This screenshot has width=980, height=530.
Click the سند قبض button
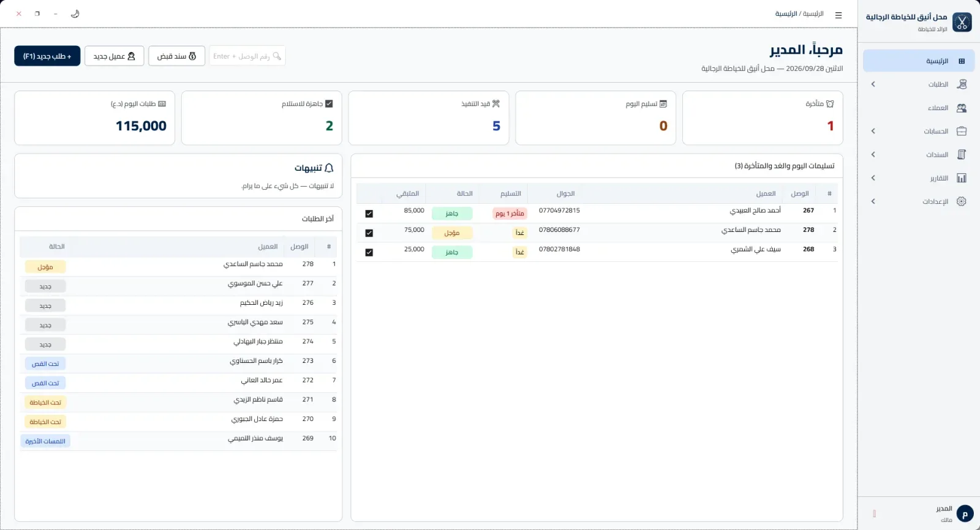click(x=176, y=56)
